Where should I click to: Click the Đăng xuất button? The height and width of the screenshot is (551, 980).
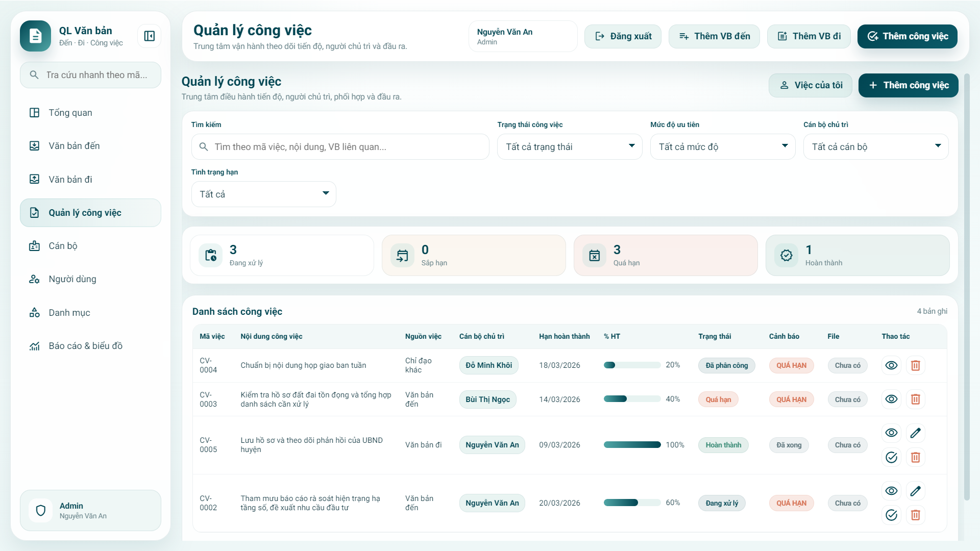pos(623,36)
